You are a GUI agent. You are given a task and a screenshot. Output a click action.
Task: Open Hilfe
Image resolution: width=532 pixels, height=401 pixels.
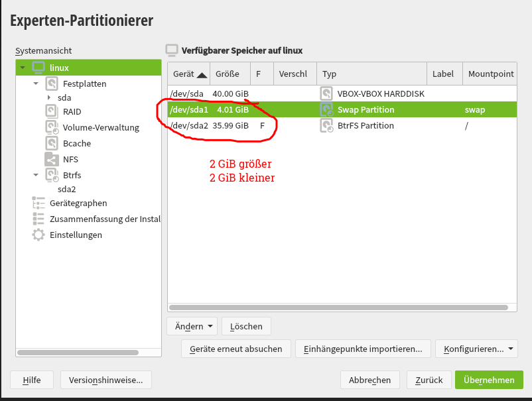tap(32, 380)
